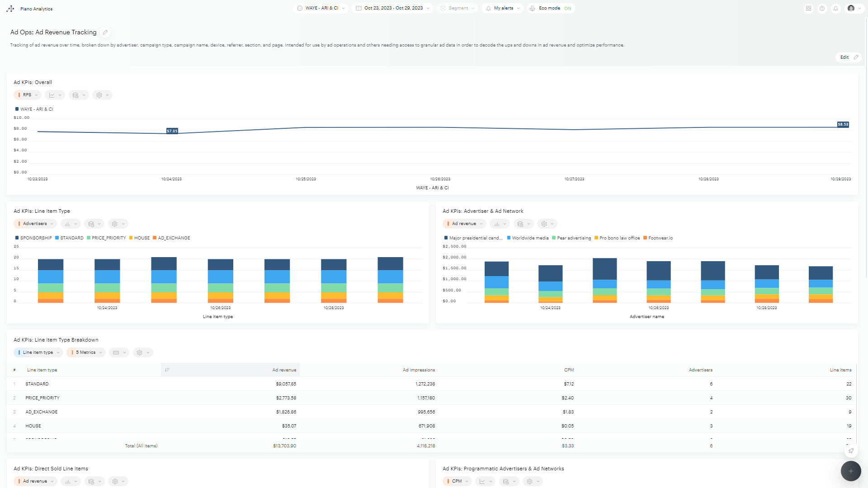Click the settings gear icon in Line Item Type Breakdown
Viewport: 868px width, 488px height.
click(140, 352)
